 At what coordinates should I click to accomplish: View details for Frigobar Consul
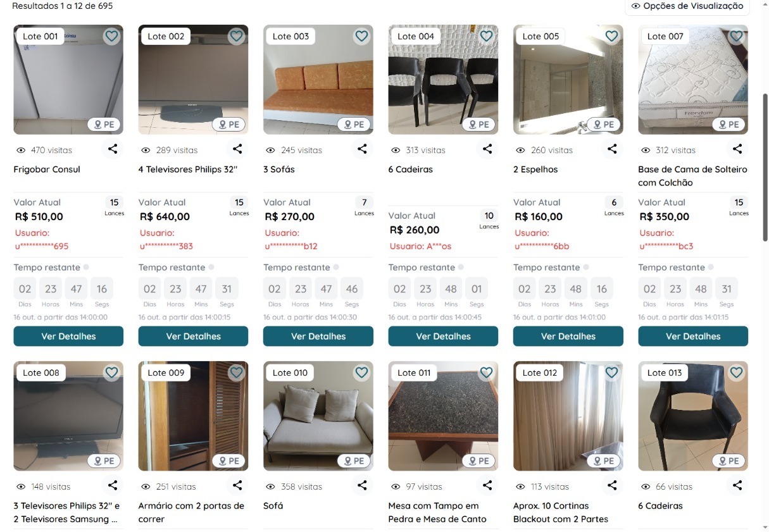click(x=68, y=337)
